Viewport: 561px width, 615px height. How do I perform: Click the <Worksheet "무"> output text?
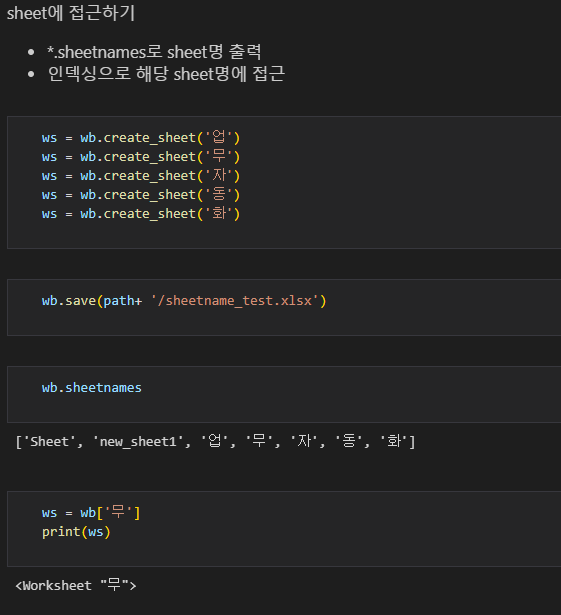(x=76, y=586)
